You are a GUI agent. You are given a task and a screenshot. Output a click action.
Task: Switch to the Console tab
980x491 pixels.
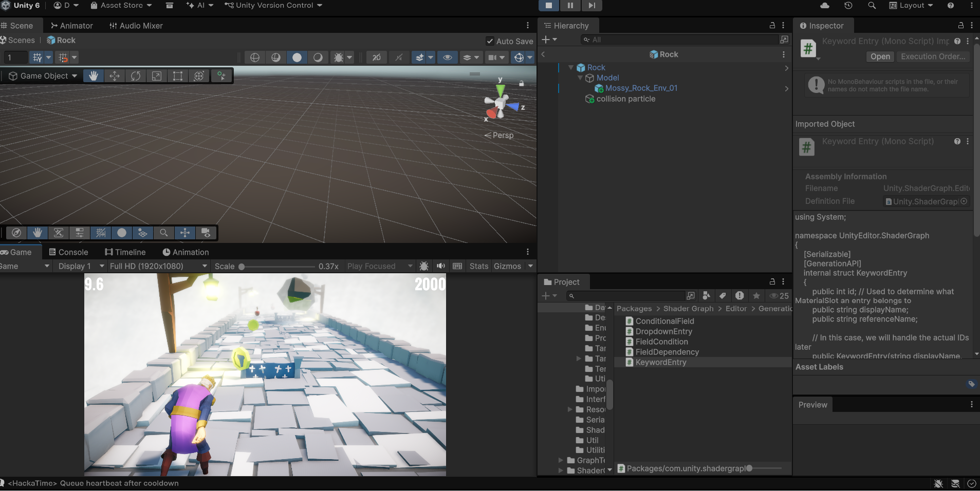68,252
